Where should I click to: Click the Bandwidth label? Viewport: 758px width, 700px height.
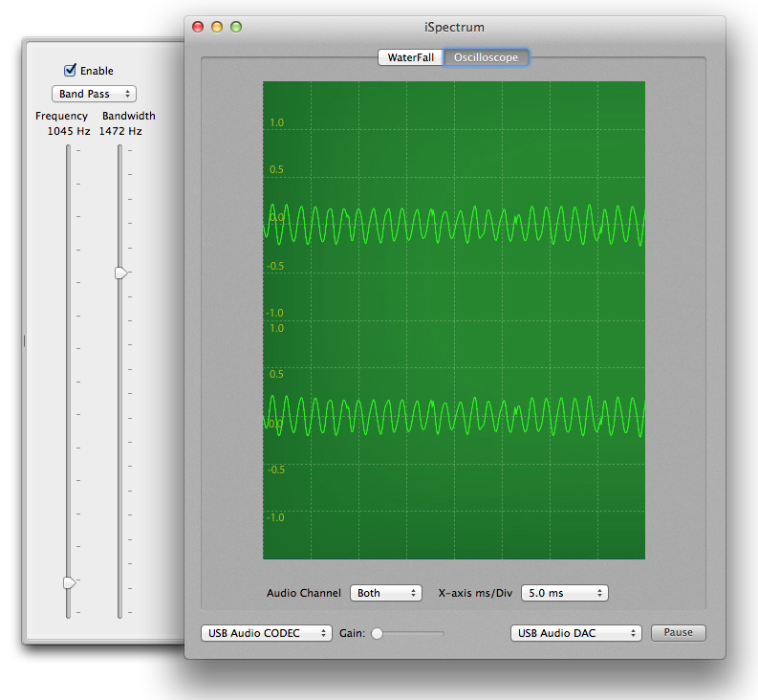129,116
